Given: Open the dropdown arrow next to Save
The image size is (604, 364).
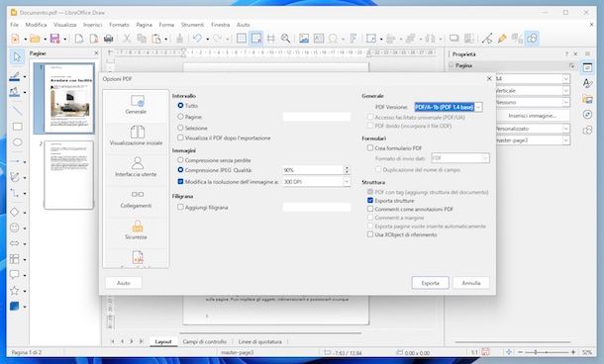Looking at the screenshot, I should tap(64, 39).
